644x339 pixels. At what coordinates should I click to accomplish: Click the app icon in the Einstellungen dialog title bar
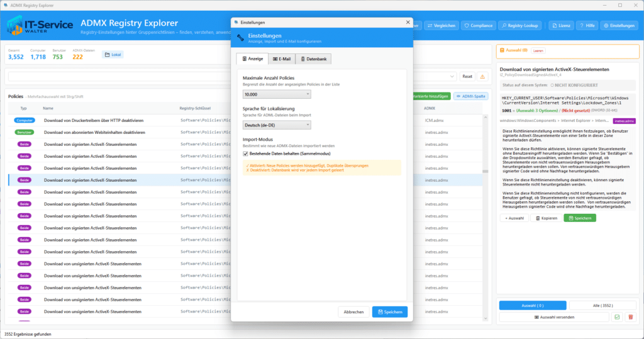(236, 22)
